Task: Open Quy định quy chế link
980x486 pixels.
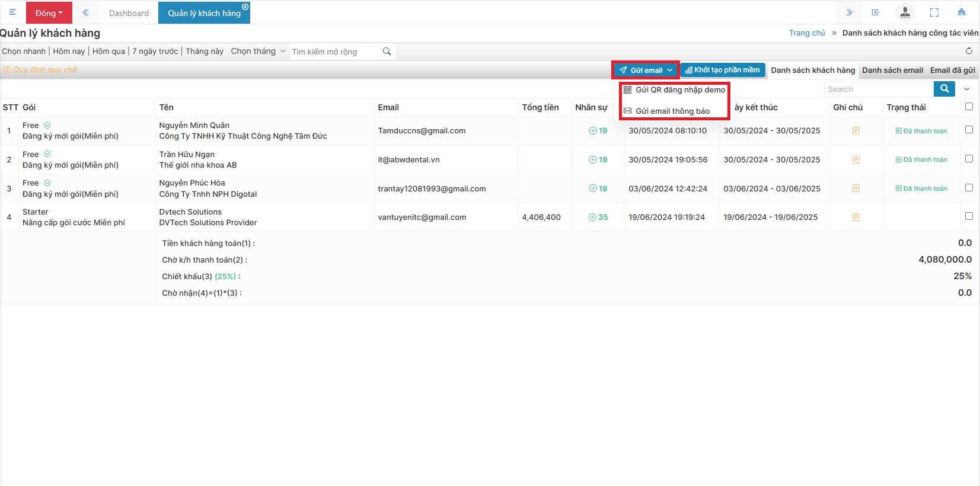Action: [x=40, y=69]
